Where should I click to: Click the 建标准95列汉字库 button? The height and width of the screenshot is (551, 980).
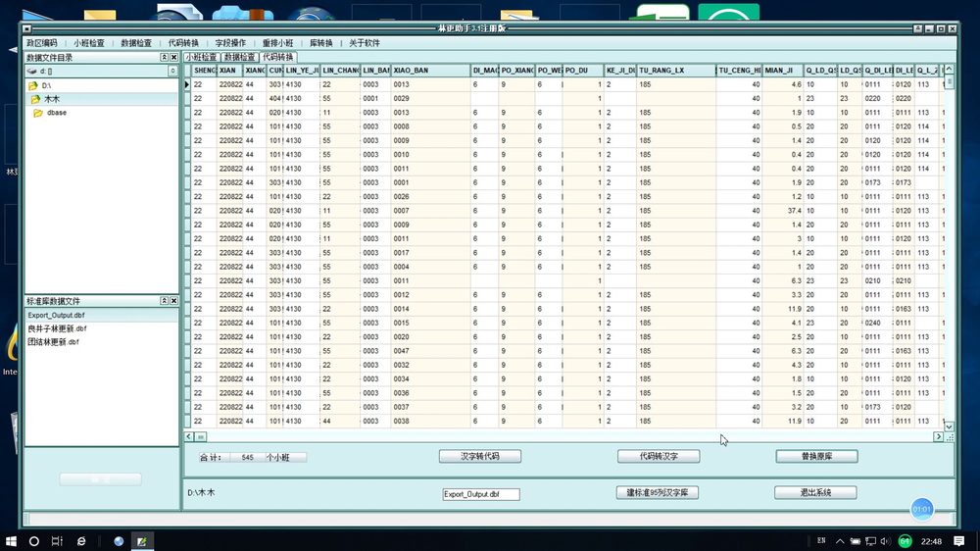[x=658, y=493]
